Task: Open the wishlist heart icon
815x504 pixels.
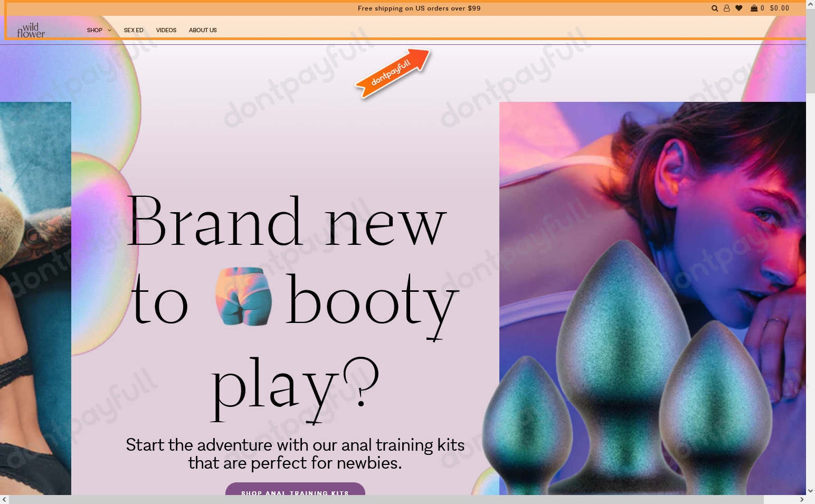Action: click(739, 8)
